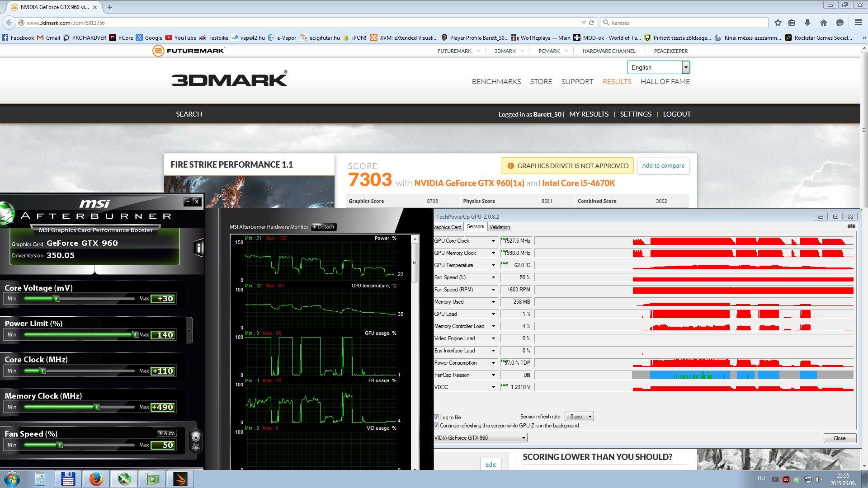Uncheck continue refreshing in background
This screenshot has width=868, height=488.
click(x=437, y=426)
